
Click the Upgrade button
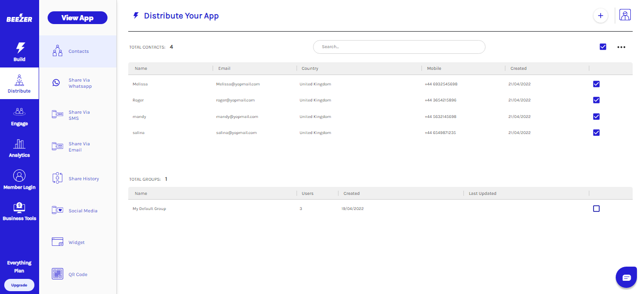[x=19, y=285]
